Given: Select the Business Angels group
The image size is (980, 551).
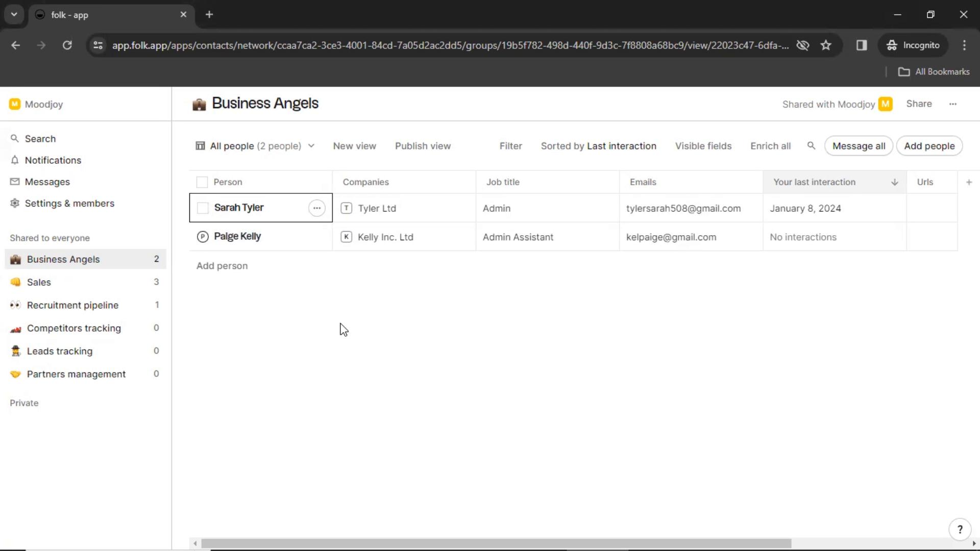Looking at the screenshot, I should (x=63, y=259).
